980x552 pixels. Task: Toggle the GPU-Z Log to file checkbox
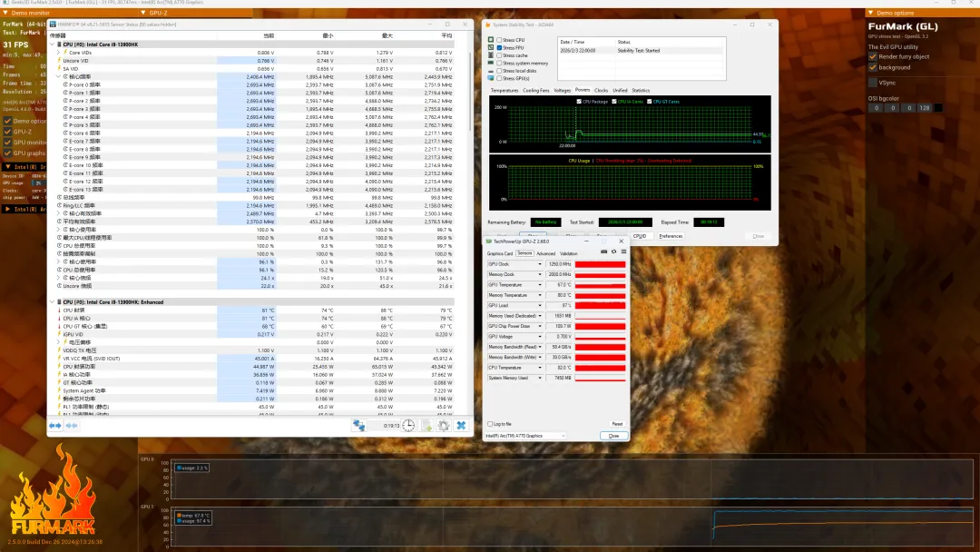491,424
